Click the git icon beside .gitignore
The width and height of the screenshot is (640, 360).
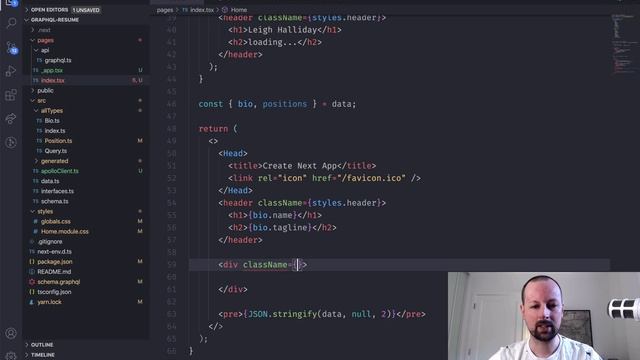pyautogui.click(x=32, y=242)
